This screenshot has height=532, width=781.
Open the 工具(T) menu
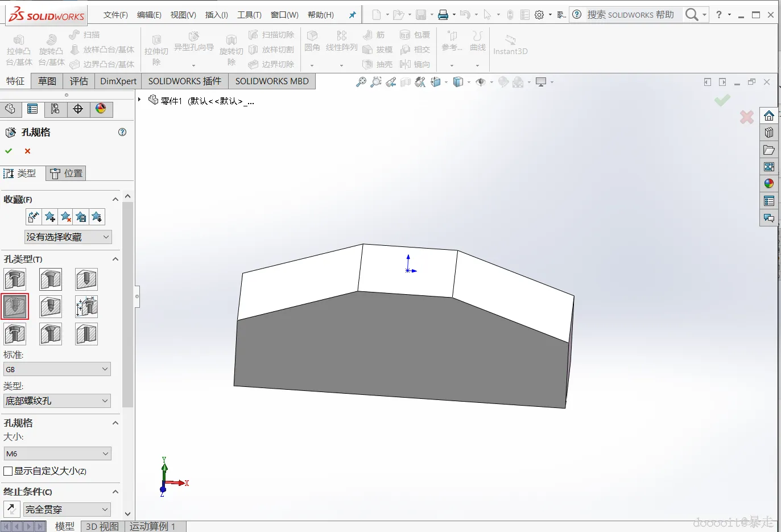point(249,15)
